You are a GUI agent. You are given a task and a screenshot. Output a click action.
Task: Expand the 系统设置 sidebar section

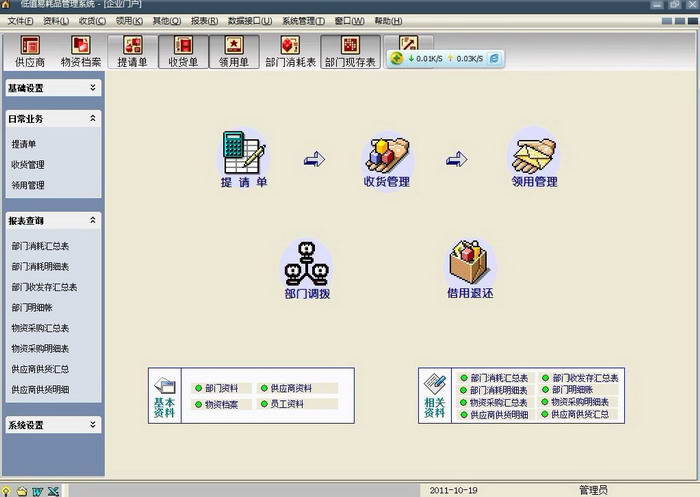click(x=93, y=424)
